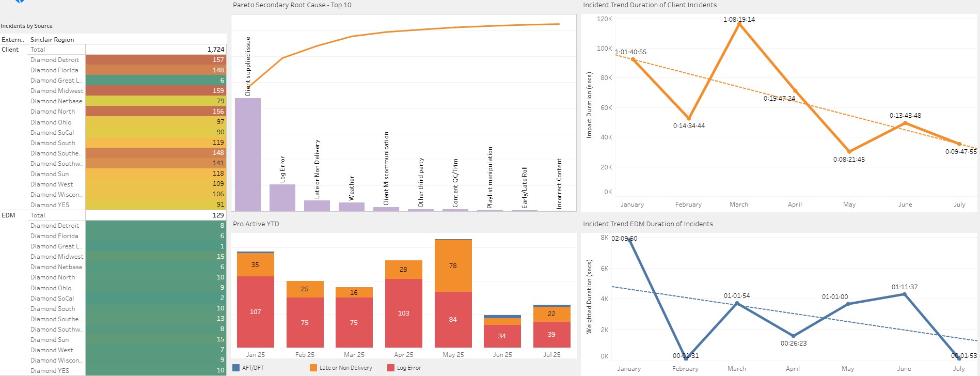Screen dimensions: 980x376
Task: Select Client Diamond Netbase cell showing 79
Action: point(155,101)
